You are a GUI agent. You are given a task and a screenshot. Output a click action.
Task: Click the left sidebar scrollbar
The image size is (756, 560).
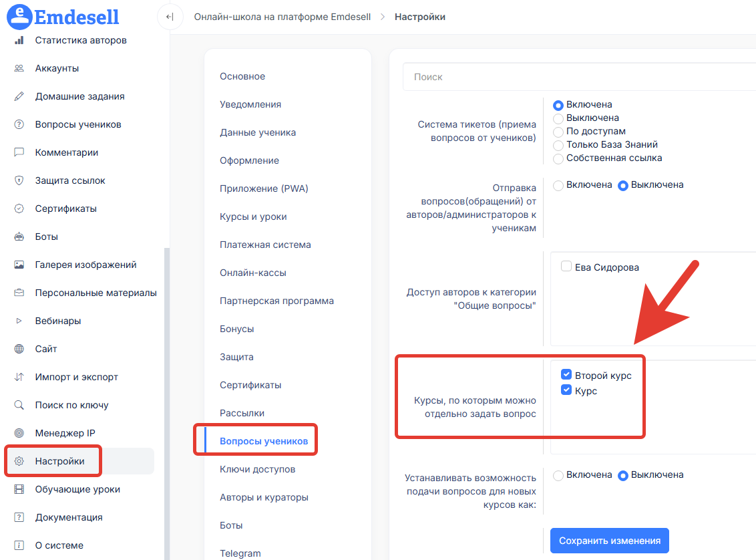click(167, 401)
